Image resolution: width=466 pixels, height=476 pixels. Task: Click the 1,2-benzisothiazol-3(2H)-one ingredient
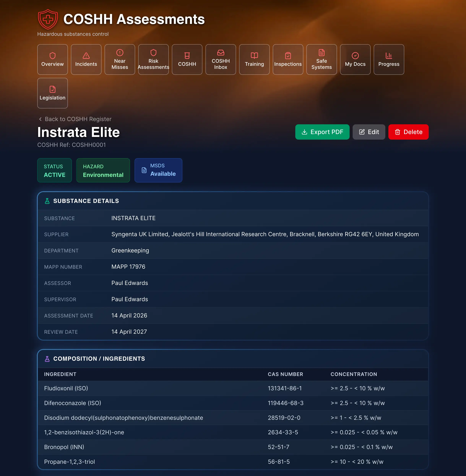coord(84,432)
